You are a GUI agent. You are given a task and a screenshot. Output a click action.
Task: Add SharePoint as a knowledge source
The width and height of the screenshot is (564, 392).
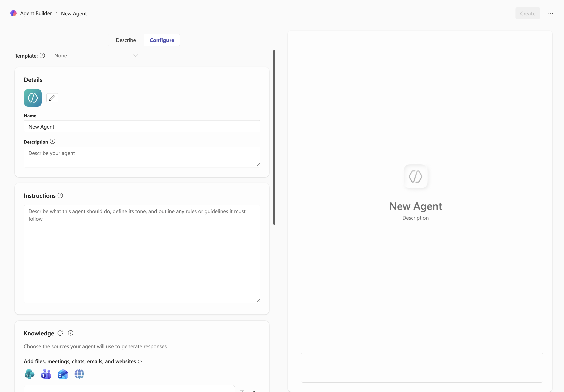pos(29,374)
